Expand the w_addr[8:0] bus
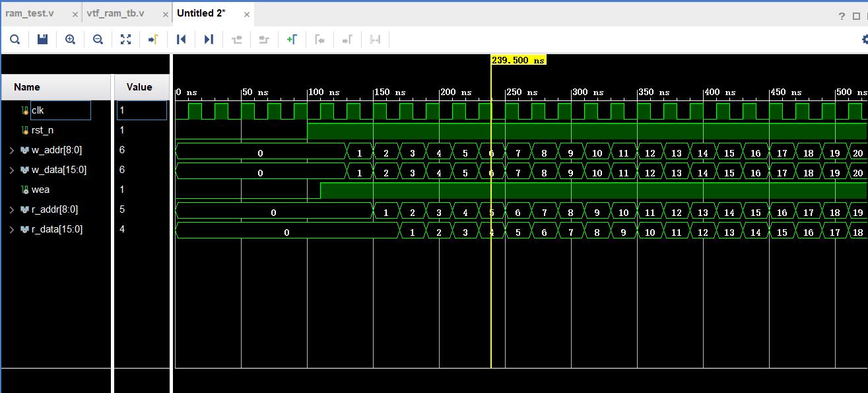The image size is (868, 393). (x=11, y=150)
